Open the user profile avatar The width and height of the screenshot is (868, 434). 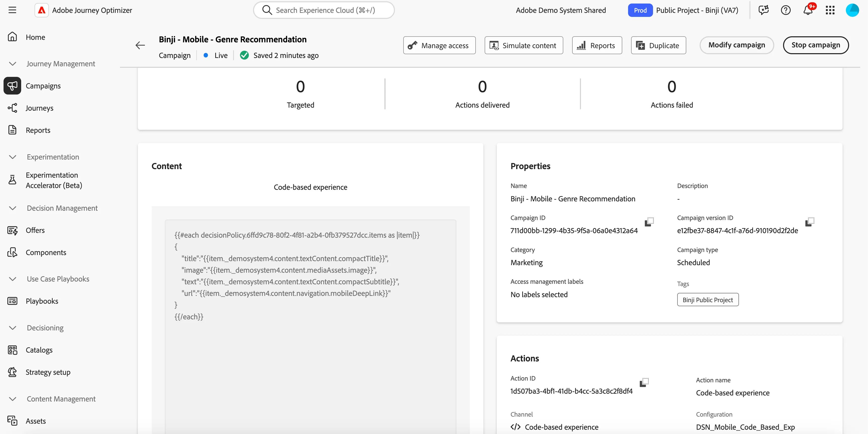click(x=852, y=10)
